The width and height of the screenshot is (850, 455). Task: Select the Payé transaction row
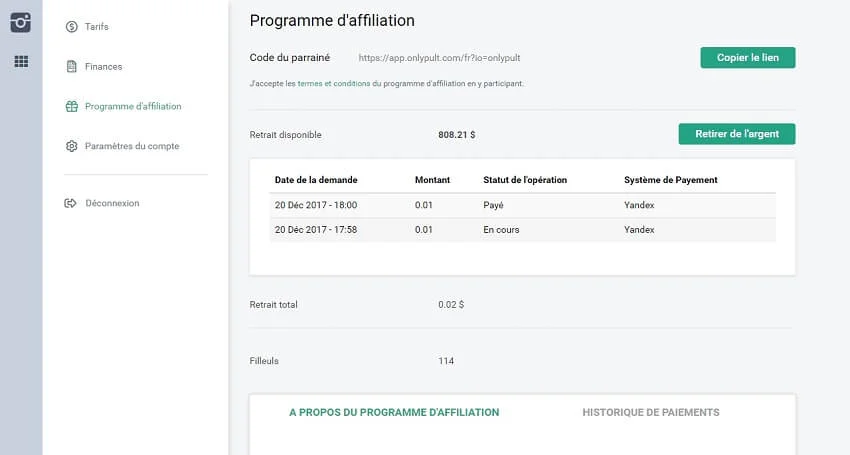coord(522,205)
